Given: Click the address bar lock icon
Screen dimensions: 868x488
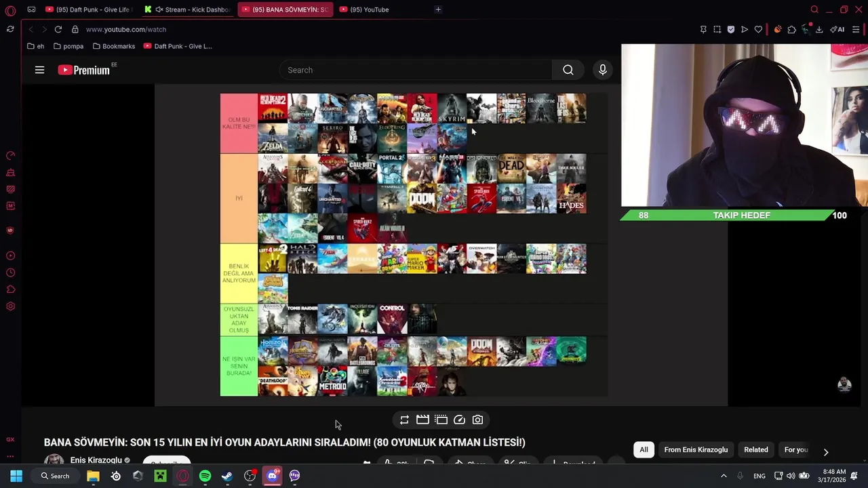Looking at the screenshot, I should tap(75, 29).
